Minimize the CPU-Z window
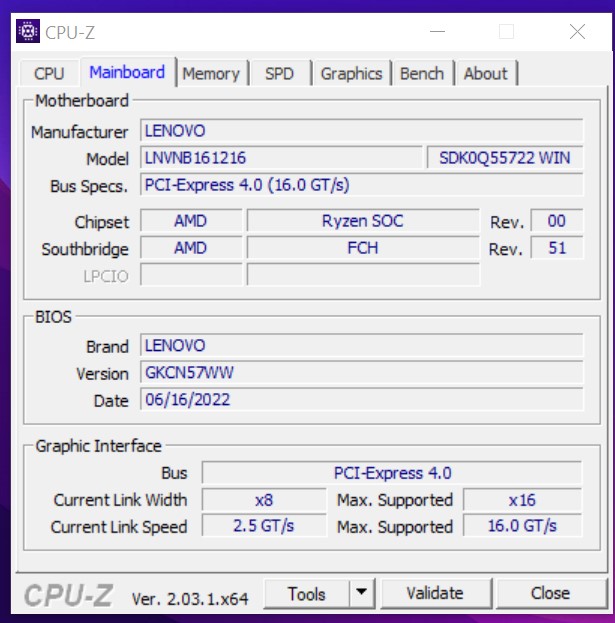 437,31
